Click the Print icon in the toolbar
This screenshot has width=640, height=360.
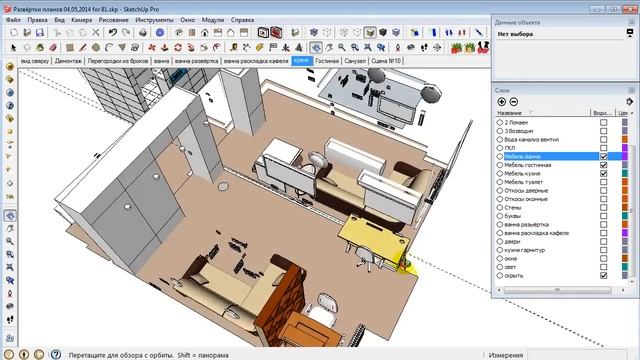click(x=143, y=33)
